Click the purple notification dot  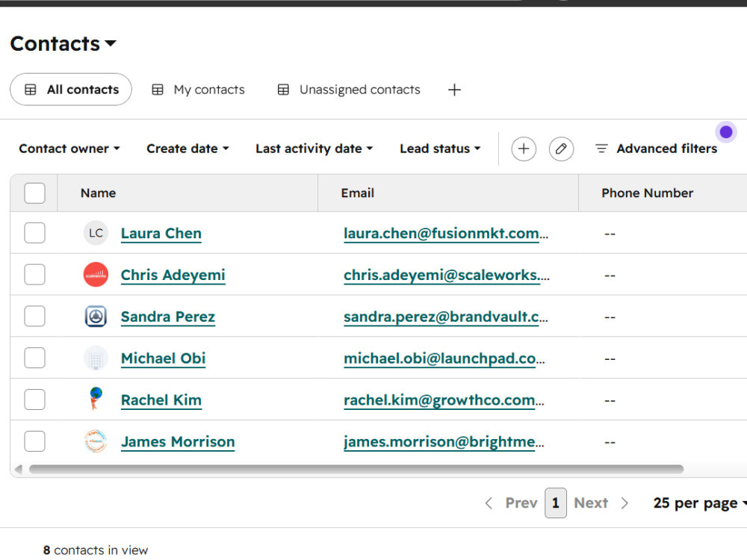(726, 132)
